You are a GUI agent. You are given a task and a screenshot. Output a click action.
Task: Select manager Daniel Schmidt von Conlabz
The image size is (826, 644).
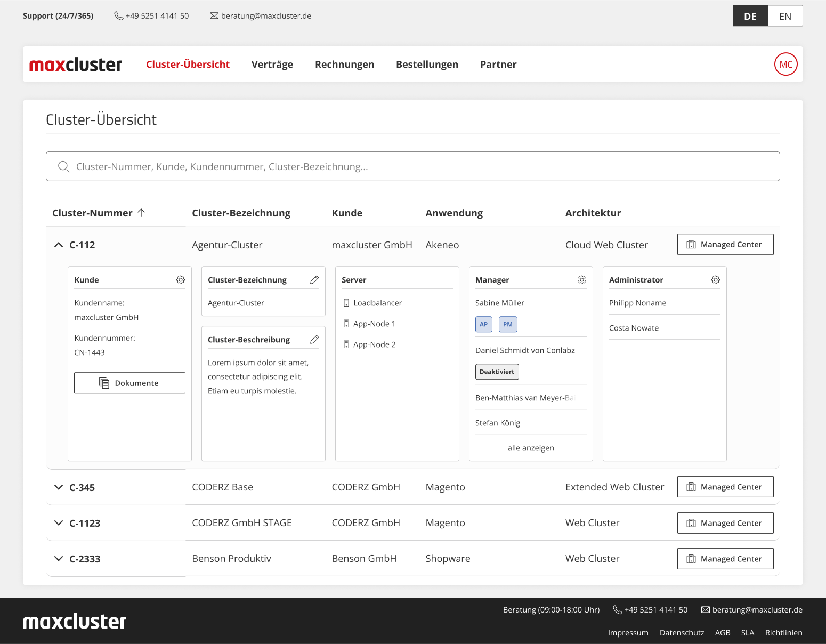coord(525,350)
